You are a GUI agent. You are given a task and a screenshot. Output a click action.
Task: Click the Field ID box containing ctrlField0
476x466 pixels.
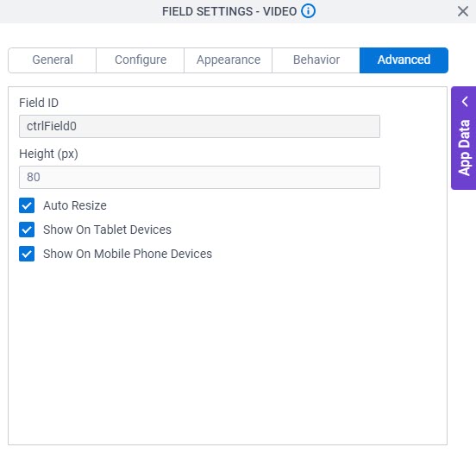point(199,126)
